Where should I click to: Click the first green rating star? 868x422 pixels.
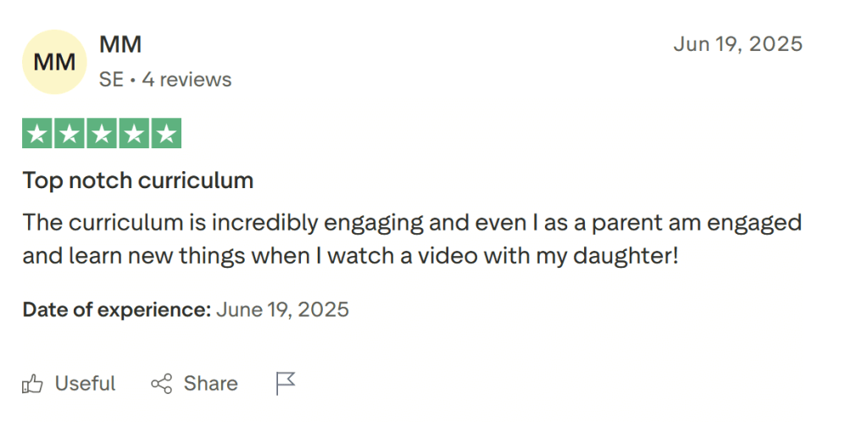click(x=37, y=134)
